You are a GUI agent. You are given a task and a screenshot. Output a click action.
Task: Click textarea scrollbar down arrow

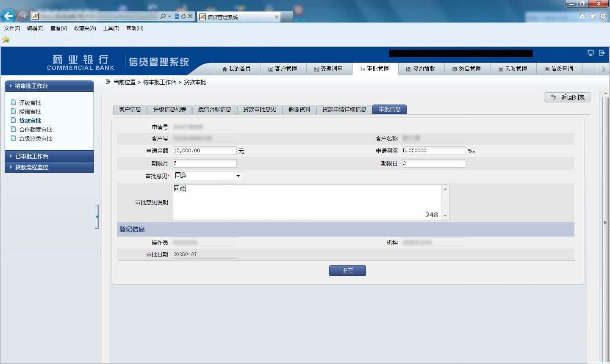tap(445, 216)
